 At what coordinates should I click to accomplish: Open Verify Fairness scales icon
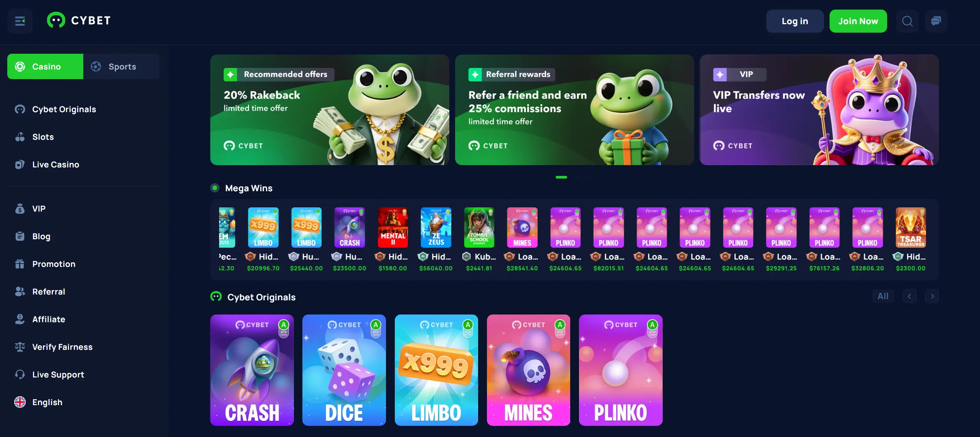pos(20,347)
